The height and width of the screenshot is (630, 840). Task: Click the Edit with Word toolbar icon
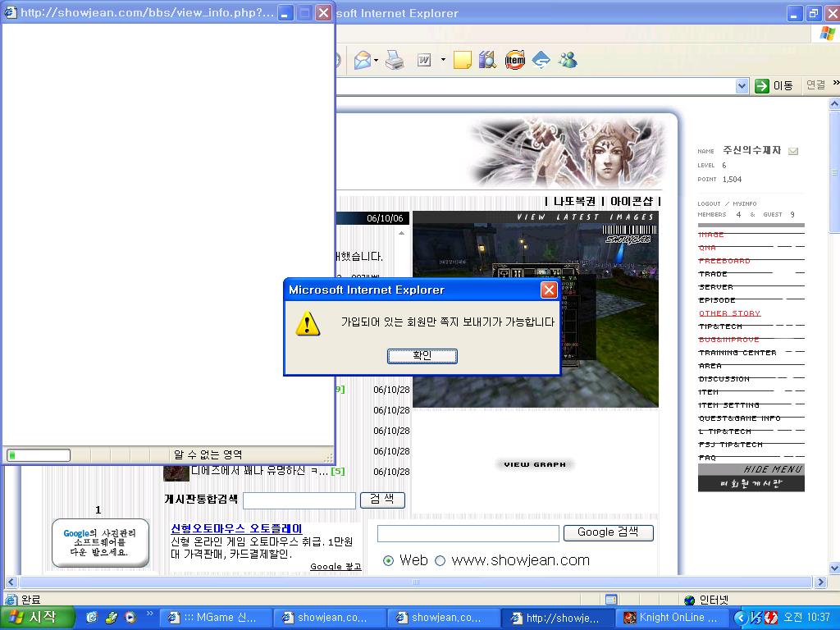(424, 60)
